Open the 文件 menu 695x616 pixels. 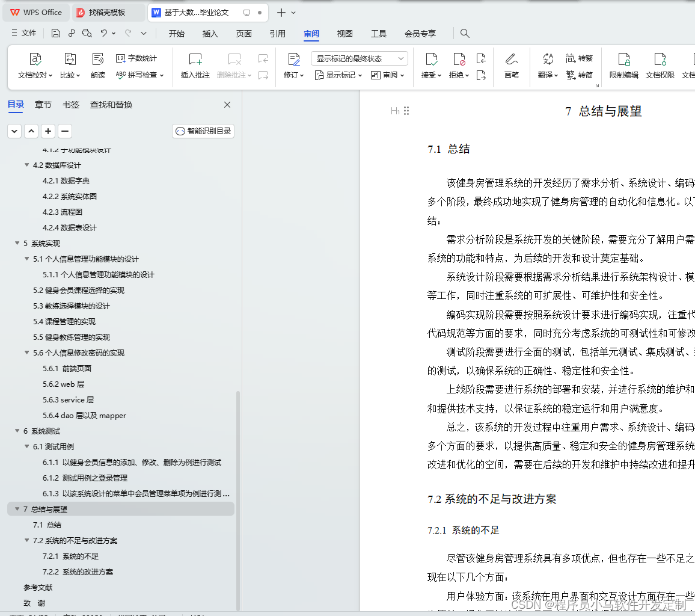25,33
